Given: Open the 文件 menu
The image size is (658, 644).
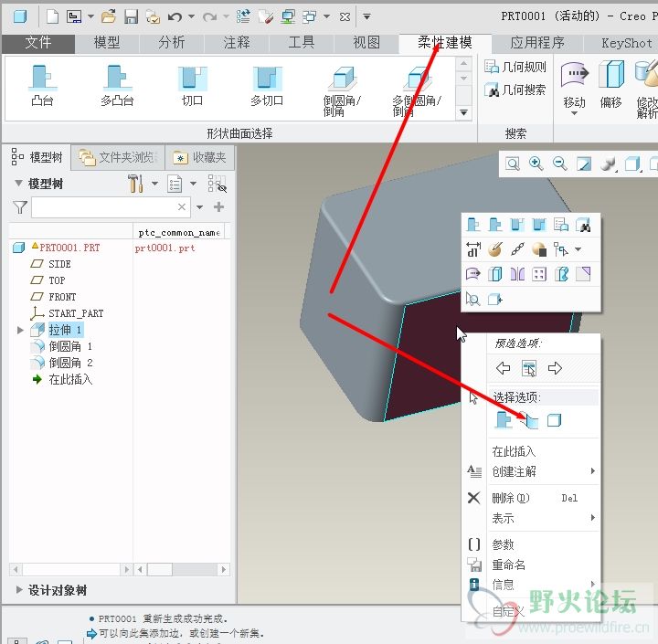Looking at the screenshot, I should (38, 43).
